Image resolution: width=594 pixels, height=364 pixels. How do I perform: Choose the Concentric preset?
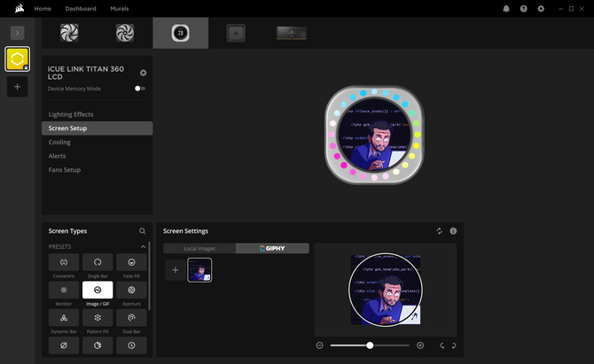(x=64, y=262)
